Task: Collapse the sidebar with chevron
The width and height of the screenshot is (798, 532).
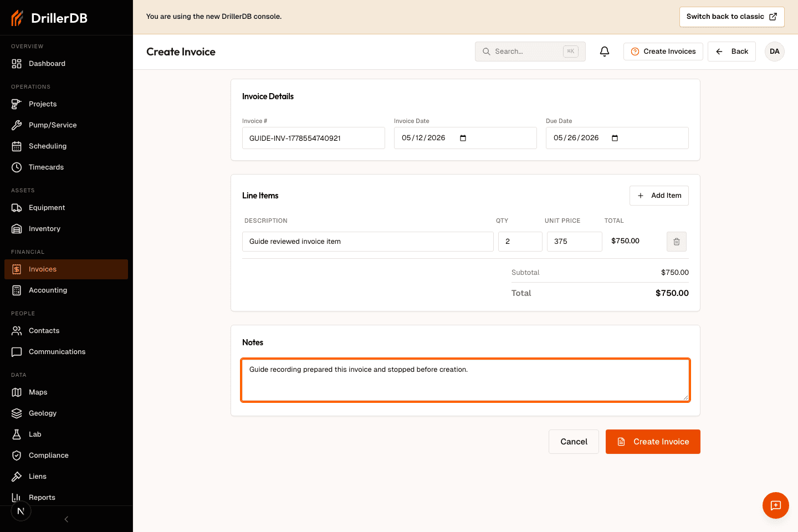Action: point(66,519)
